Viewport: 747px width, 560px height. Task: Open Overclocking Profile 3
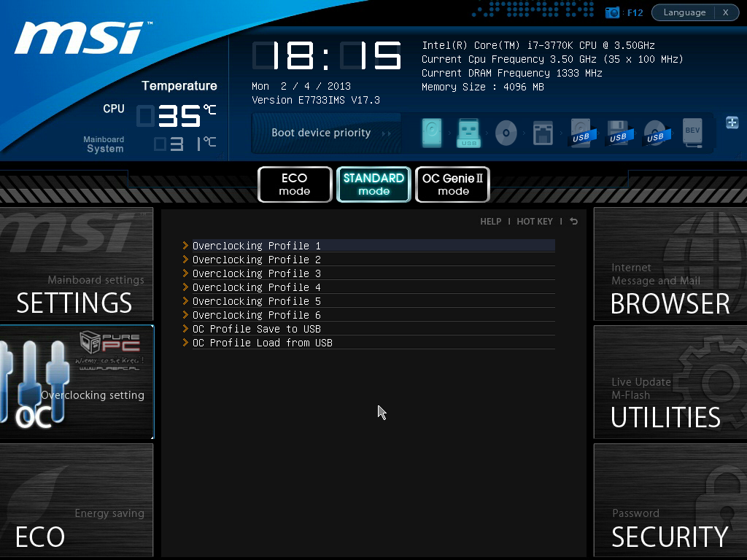click(x=373, y=273)
